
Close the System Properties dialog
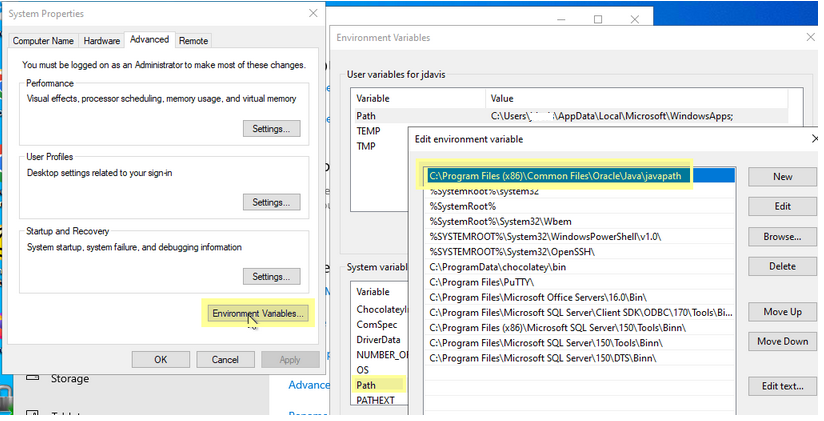click(x=313, y=13)
